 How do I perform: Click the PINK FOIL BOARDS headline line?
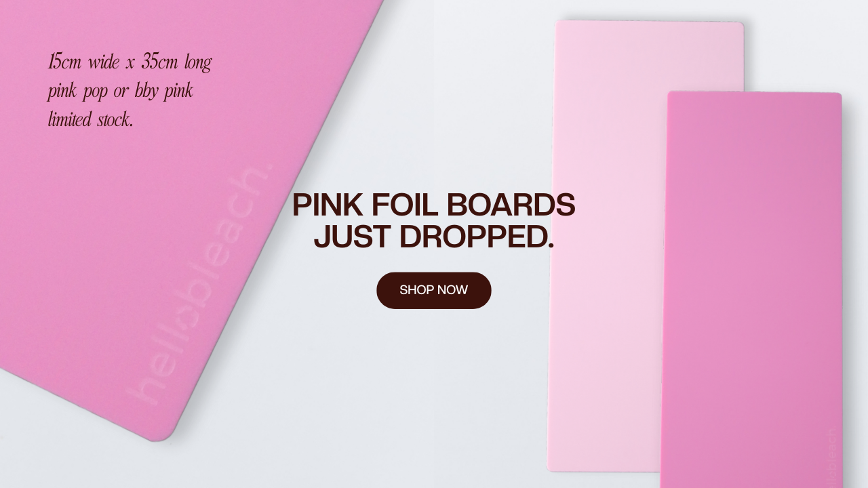pos(433,205)
